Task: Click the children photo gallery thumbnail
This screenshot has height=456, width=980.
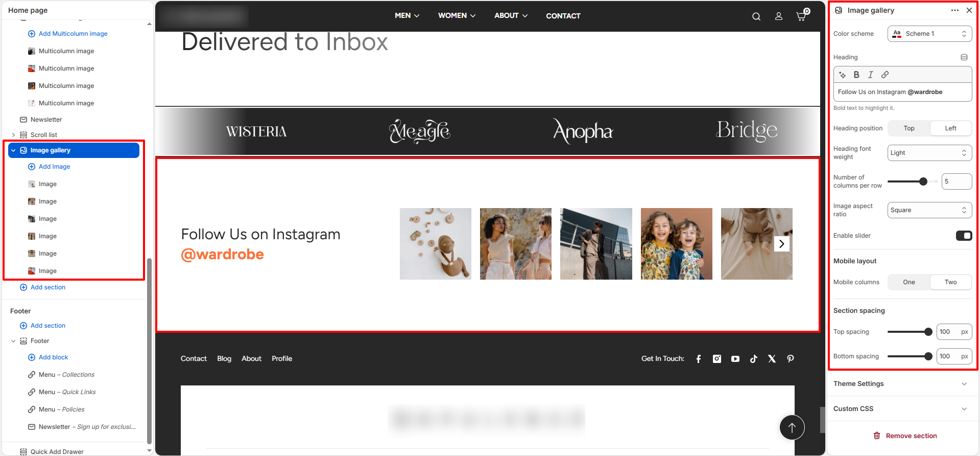Action: (676, 244)
